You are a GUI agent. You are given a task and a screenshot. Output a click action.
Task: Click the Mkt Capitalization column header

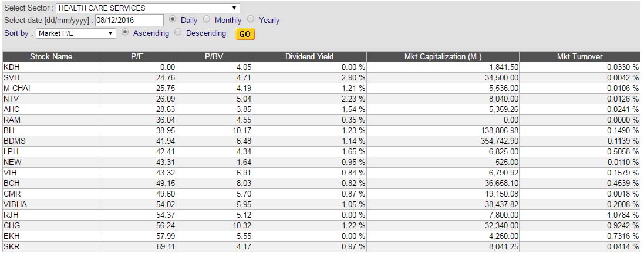click(443, 57)
